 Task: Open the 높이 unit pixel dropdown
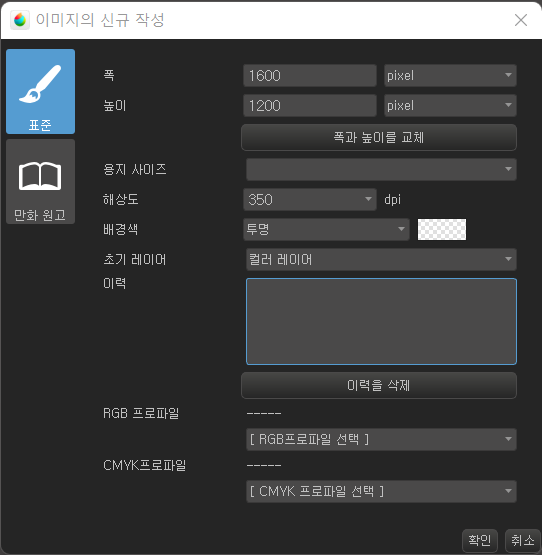click(x=450, y=105)
